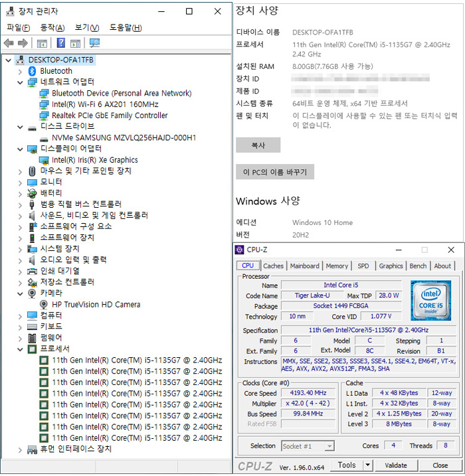Click the blue Help question-mark toolbar icon
This screenshot has width=465, height=476.
click(x=60, y=43)
